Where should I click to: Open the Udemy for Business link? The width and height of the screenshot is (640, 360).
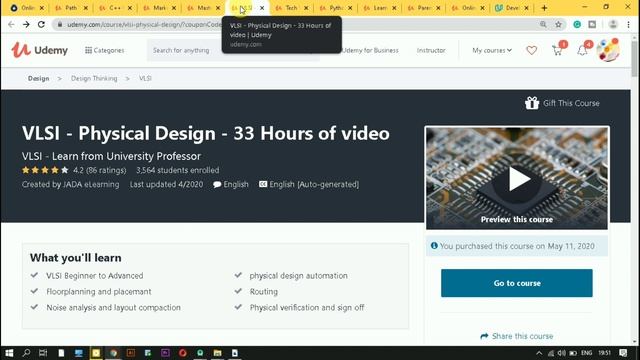(x=370, y=50)
